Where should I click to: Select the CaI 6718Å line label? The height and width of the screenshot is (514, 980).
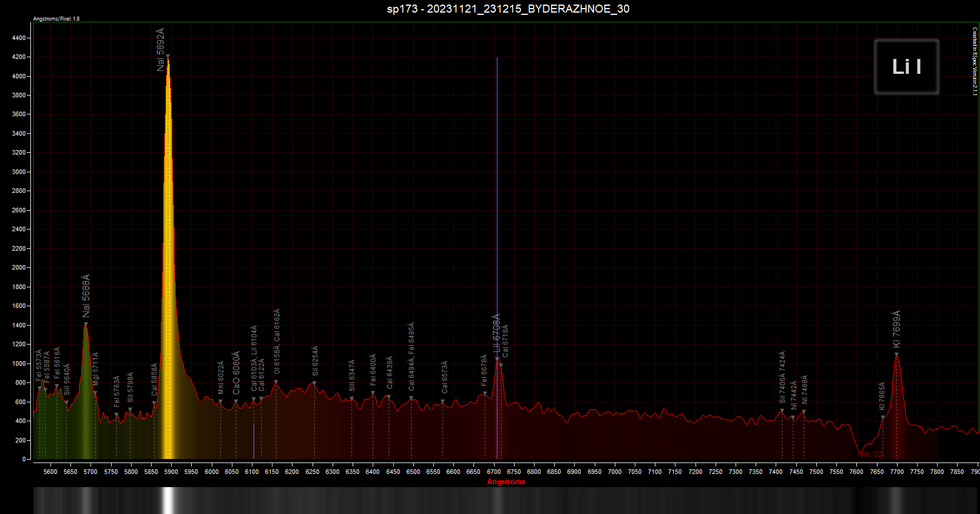[505, 341]
